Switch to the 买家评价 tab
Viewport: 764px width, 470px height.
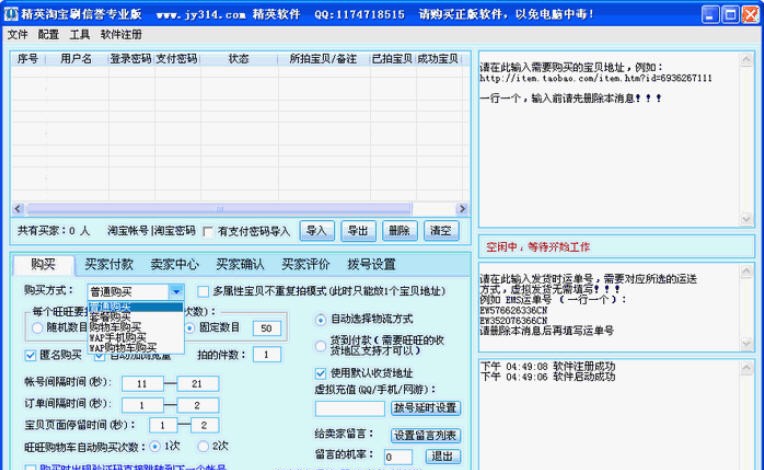[x=306, y=264]
